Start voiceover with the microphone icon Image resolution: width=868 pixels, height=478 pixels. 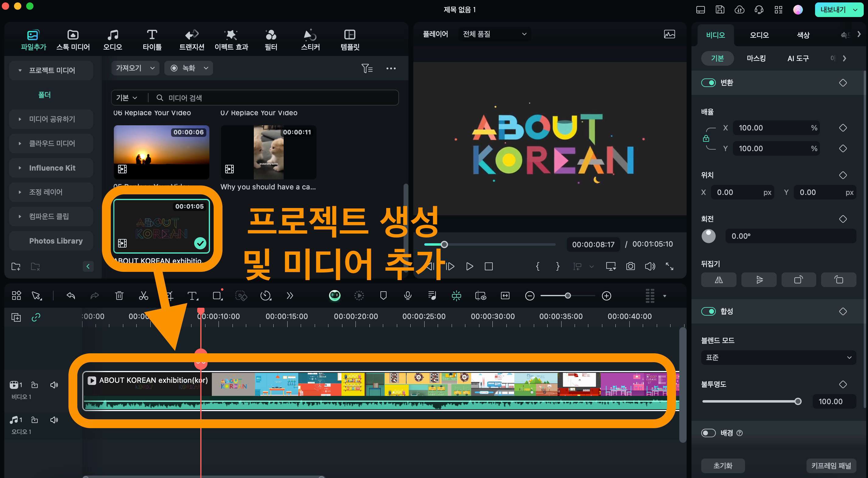pos(408,296)
